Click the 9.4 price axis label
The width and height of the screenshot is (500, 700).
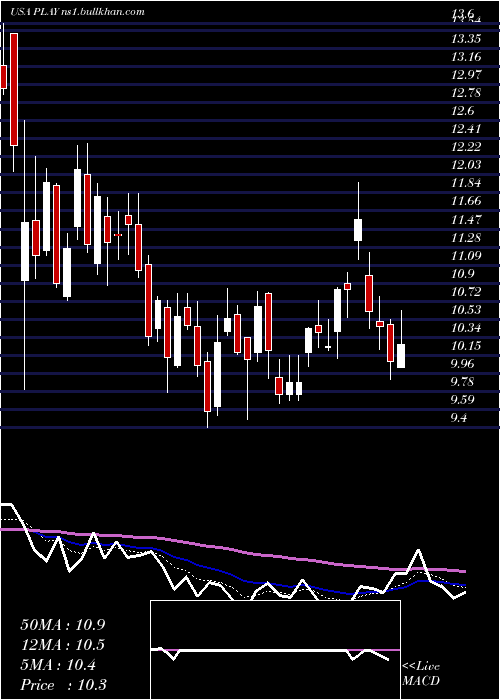[460, 418]
